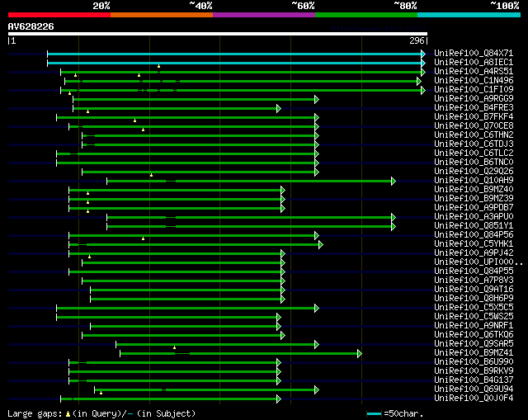This screenshot has height=420, width=528.
Task: Select the UniRef100_B7FKF4 hit name
Action: [x=474, y=117]
